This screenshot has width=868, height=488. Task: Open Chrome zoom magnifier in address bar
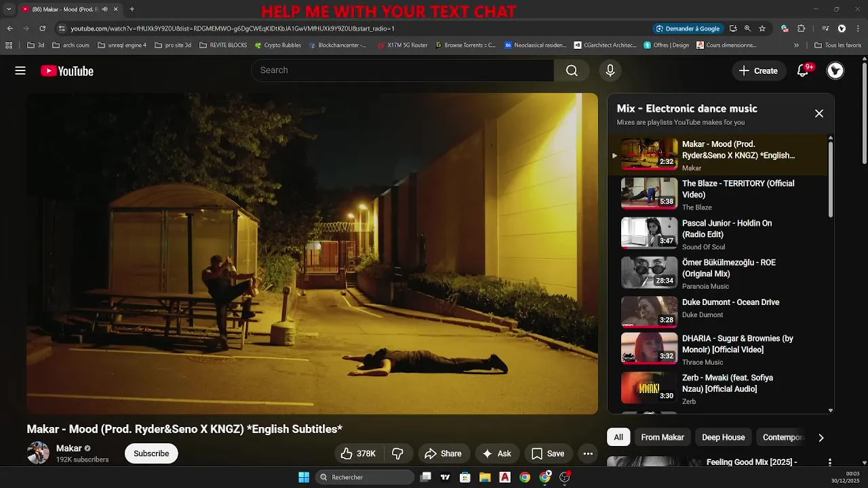tap(747, 28)
